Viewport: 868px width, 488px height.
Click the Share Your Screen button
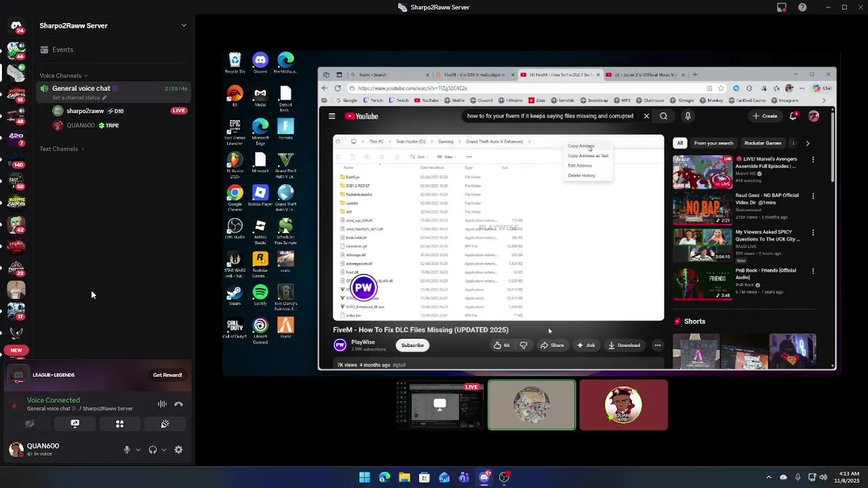pyautogui.click(x=75, y=424)
